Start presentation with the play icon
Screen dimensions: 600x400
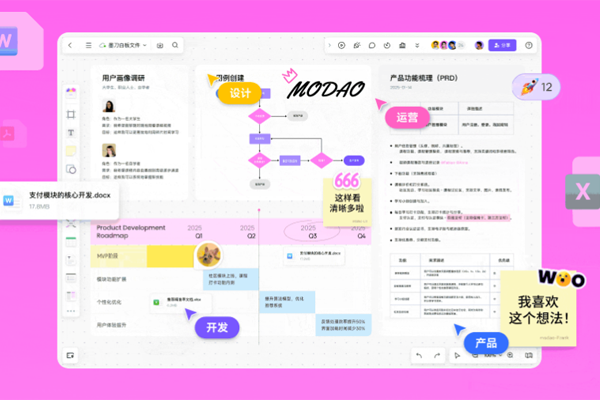coord(341,45)
